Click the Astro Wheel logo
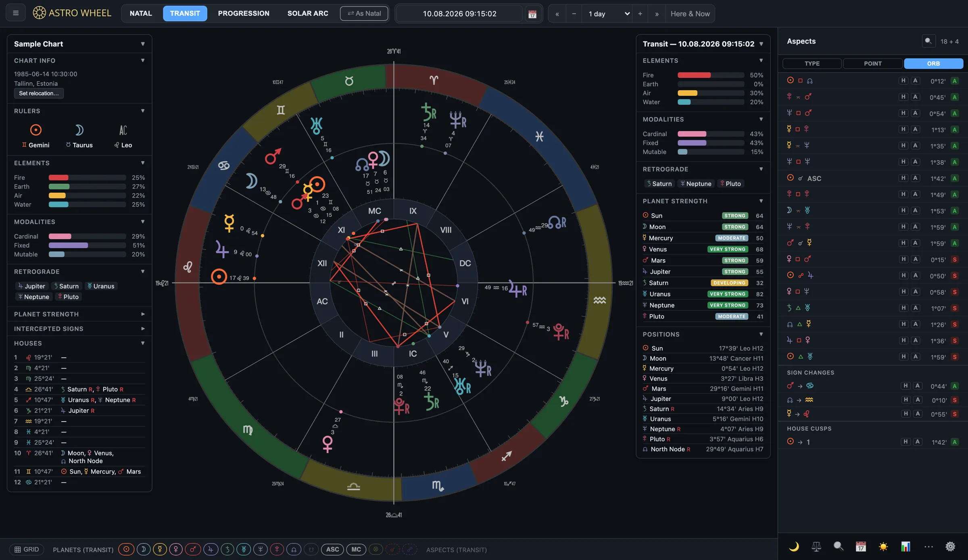The image size is (968, 560). click(x=72, y=13)
